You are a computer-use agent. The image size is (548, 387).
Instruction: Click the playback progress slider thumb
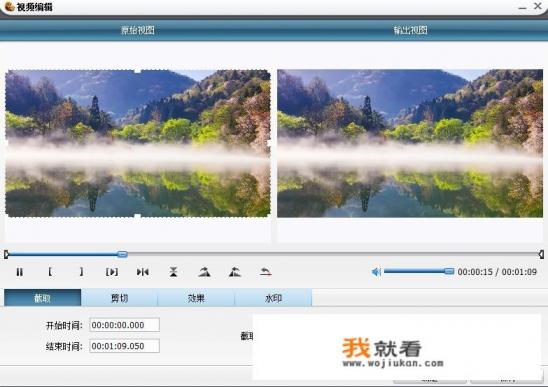122,254
